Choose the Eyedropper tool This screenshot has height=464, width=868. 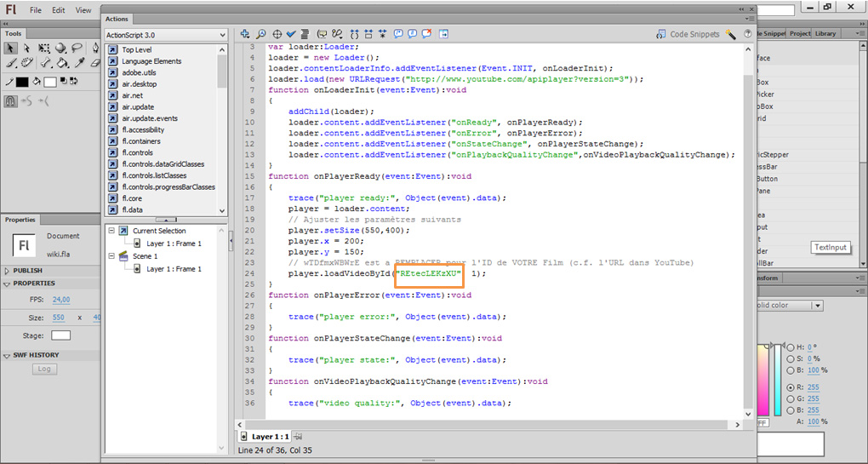coord(80,63)
